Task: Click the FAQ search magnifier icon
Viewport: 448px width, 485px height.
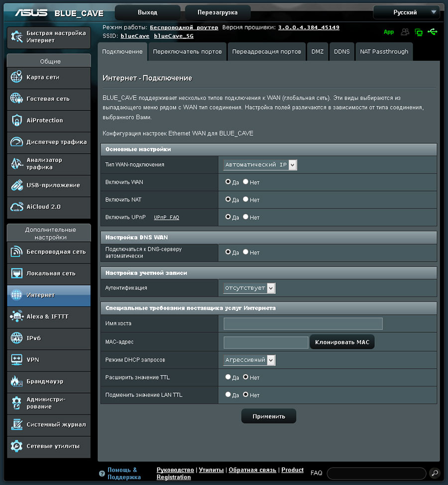Action: (x=435, y=473)
